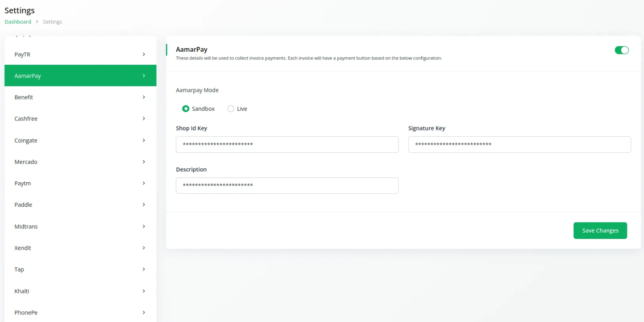Viewport: 644px width, 322px height.
Task: Click the AamarPay panel heading
Action: click(x=191, y=50)
